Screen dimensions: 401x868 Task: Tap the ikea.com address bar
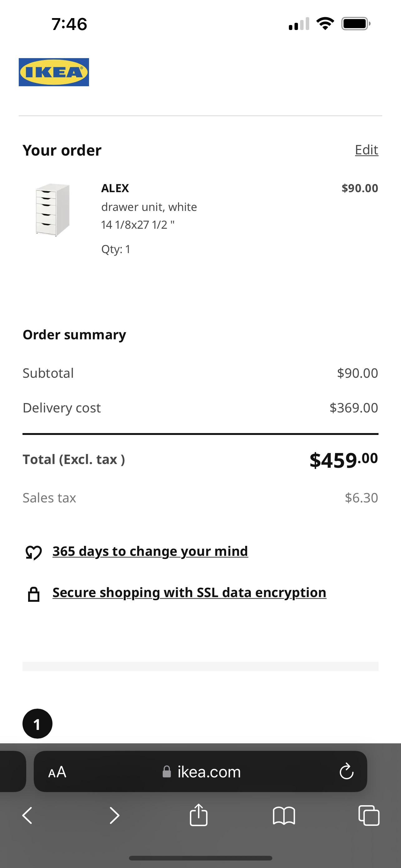tap(209, 772)
